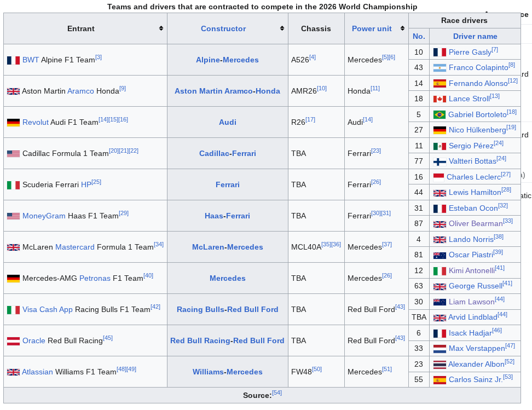
Task: Open the George Russell driver link
Action: [475, 286]
